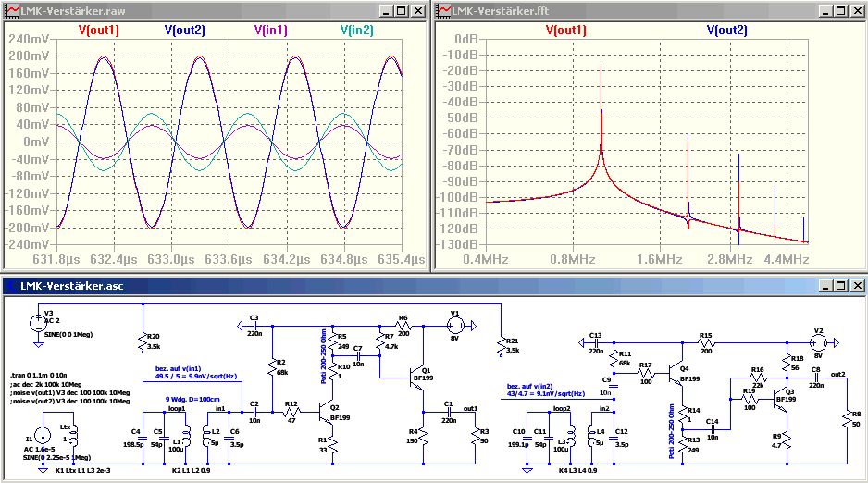Click the V(in2) trace label

pyautogui.click(x=356, y=30)
